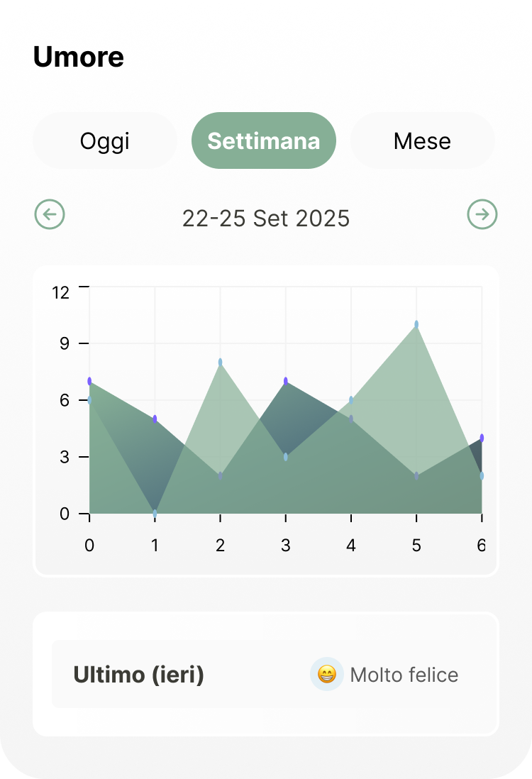Image resolution: width=532 pixels, height=779 pixels.
Task: Select the light blue point at x=4
Action: click(x=351, y=400)
